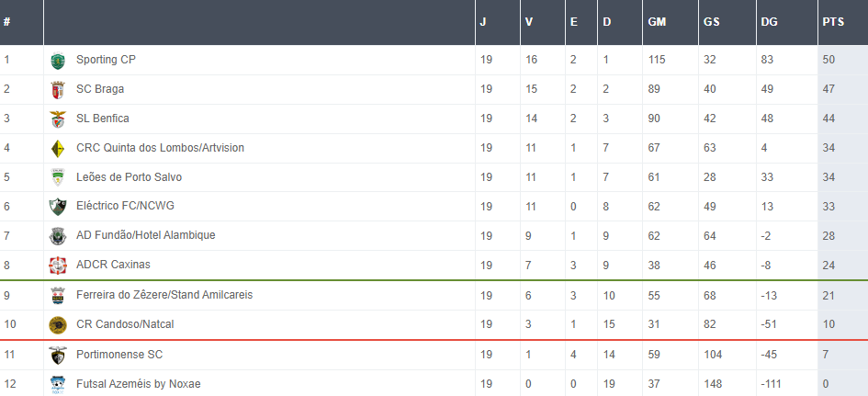Click the ADCR Caxinas club crest
Screen dimensions: 868x396
pyautogui.click(x=58, y=266)
